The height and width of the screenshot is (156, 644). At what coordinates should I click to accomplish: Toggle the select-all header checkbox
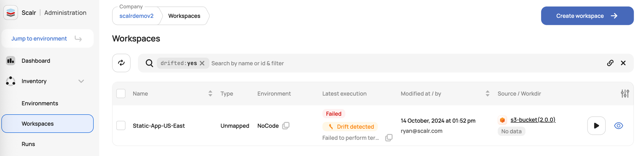point(121,94)
